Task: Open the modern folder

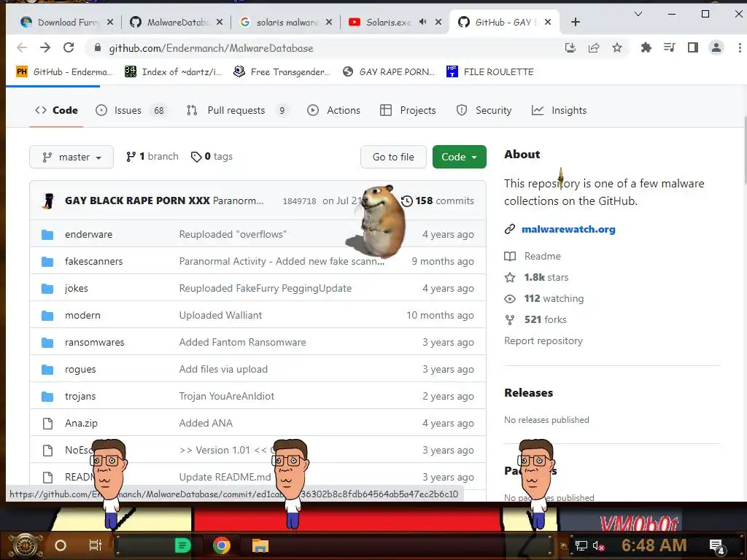Action: pos(82,315)
